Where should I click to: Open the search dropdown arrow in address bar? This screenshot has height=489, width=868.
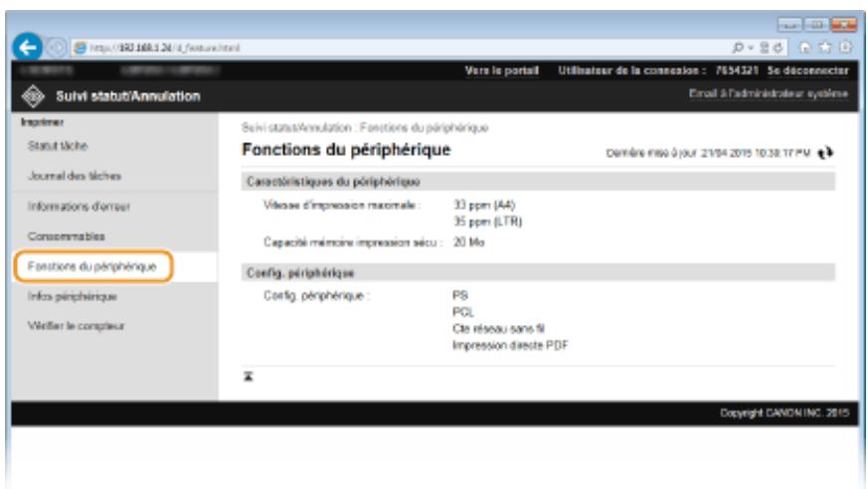(751, 48)
